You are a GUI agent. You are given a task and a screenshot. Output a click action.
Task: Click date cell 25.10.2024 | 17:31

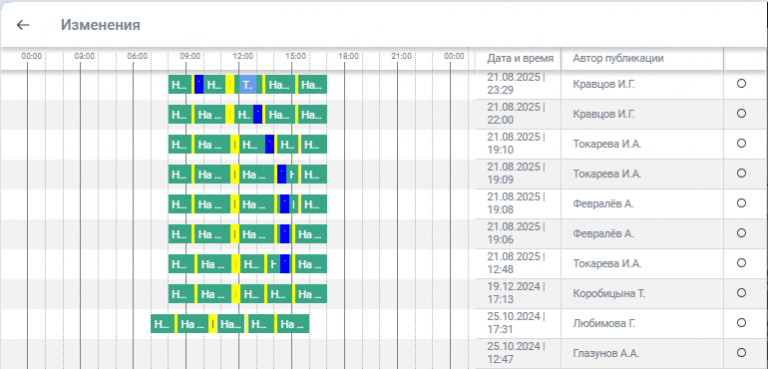[x=516, y=323]
